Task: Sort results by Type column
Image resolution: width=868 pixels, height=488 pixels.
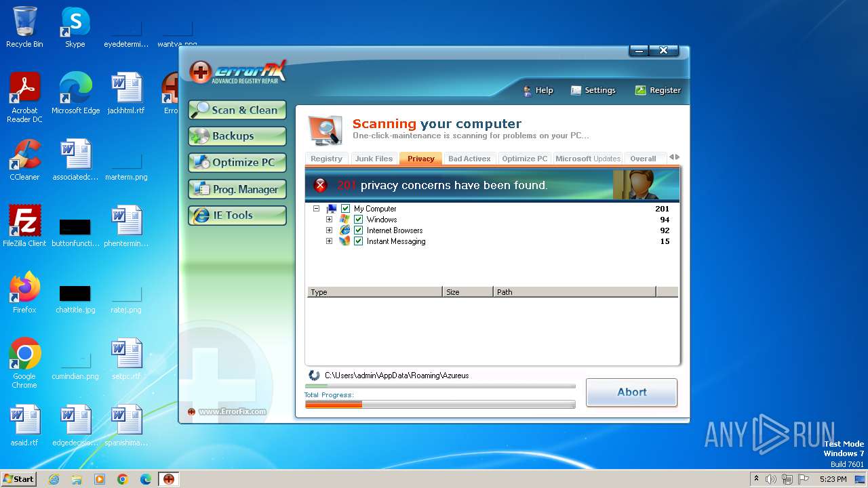Action: point(374,292)
